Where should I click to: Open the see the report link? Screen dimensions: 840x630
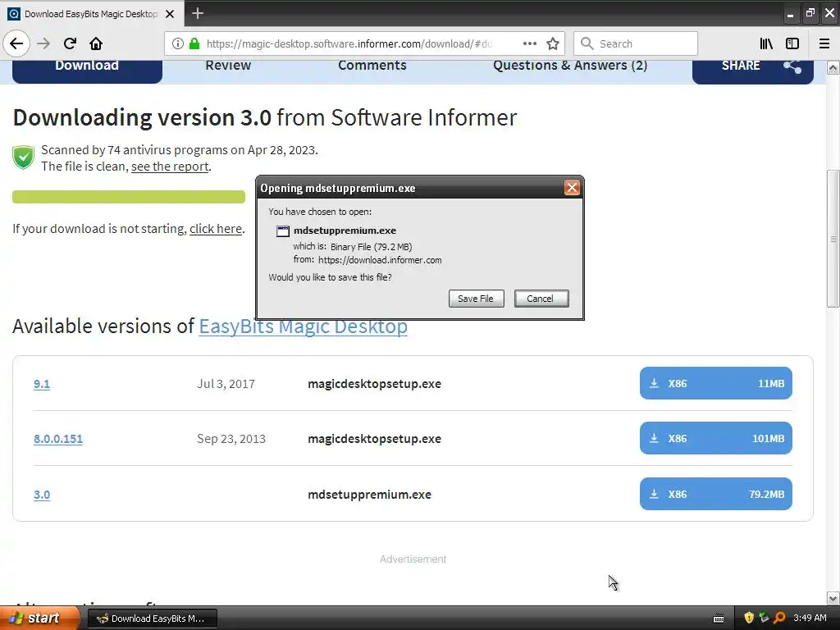(x=170, y=167)
